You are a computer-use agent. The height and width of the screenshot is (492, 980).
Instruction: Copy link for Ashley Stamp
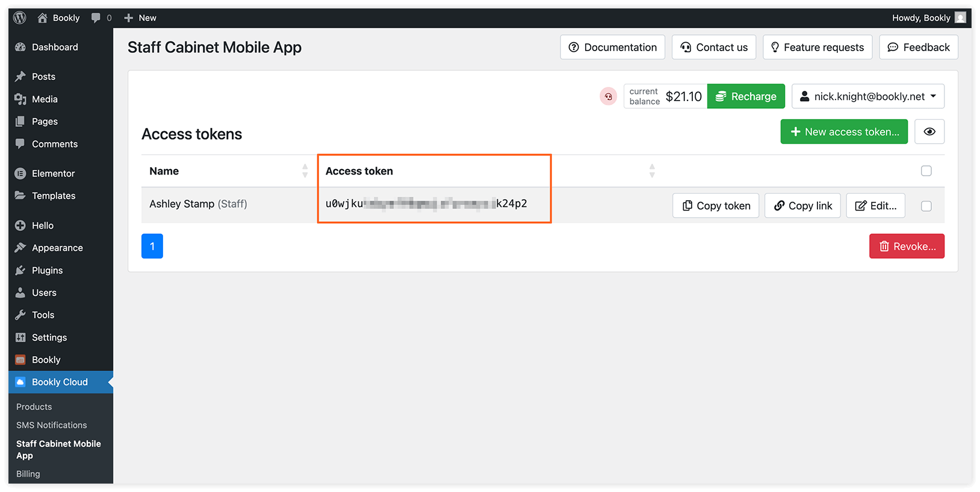(x=802, y=206)
